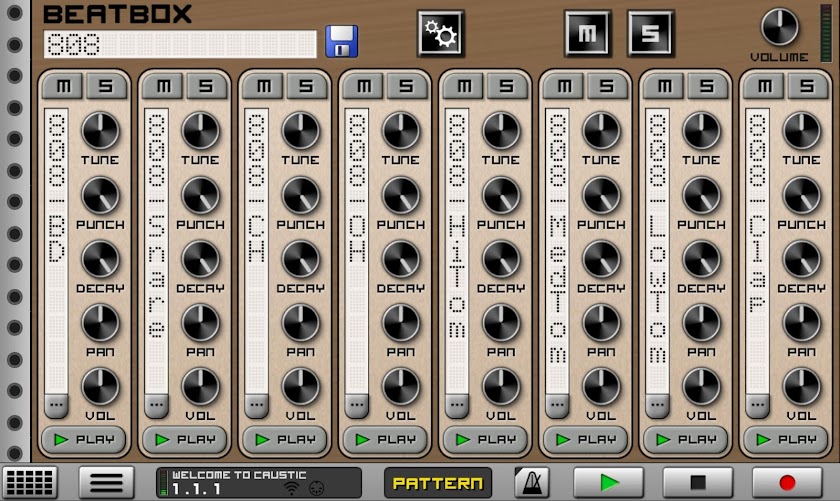840x501 pixels.
Task: Play the 808-Snare sample
Action: tap(184, 440)
